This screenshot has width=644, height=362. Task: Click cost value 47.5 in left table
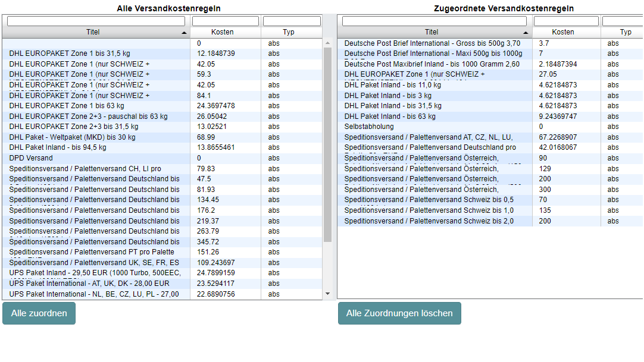click(x=204, y=179)
